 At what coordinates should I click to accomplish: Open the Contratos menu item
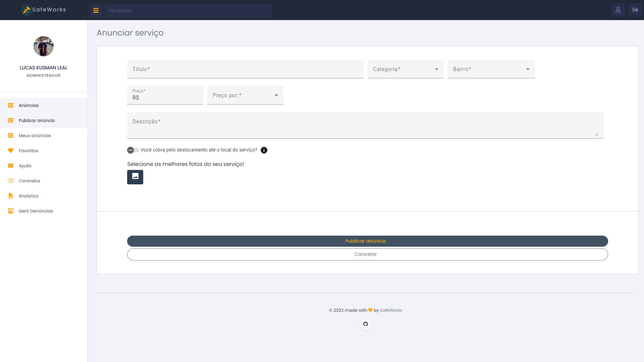pyautogui.click(x=30, y=181)
